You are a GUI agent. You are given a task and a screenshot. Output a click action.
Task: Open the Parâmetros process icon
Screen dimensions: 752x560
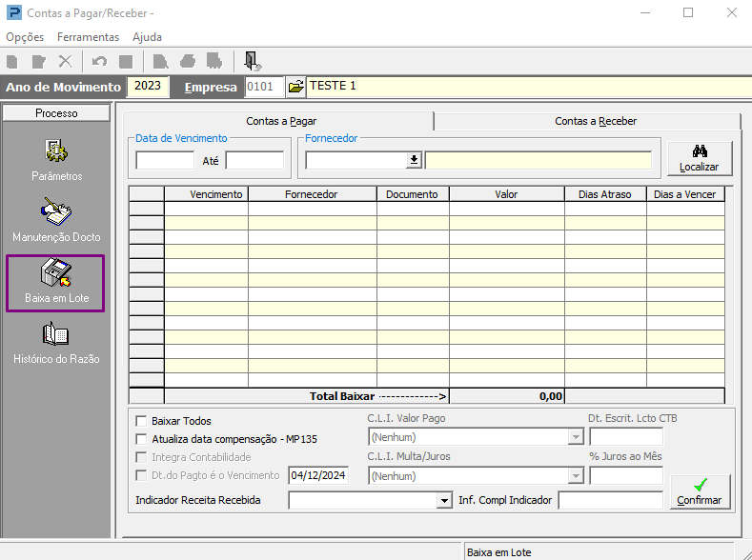(56, 159)
